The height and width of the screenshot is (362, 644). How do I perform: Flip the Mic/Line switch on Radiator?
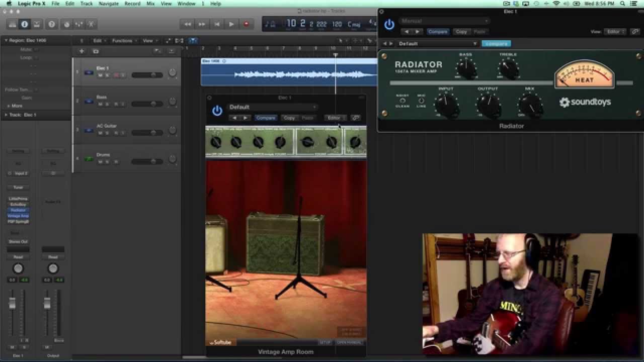[421, 101]
